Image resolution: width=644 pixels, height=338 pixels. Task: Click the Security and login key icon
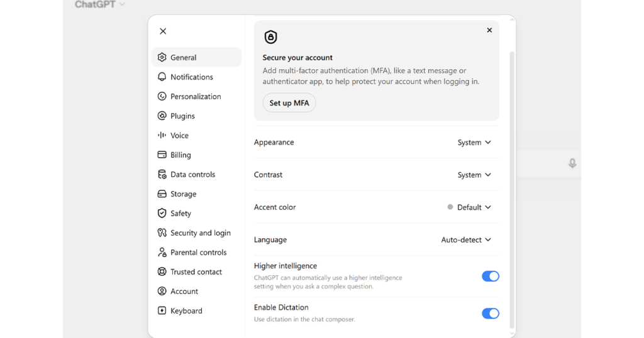(x=162, y=232)
